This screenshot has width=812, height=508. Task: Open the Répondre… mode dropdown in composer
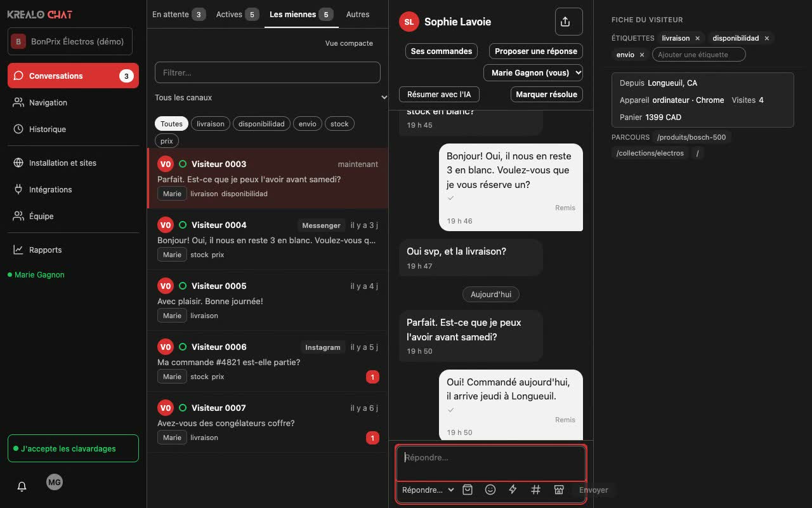tap(428, 490)
